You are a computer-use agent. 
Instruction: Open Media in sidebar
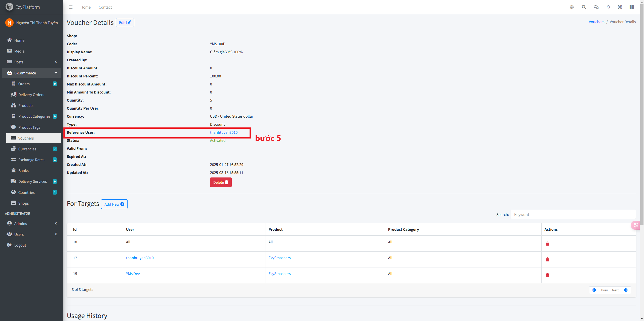(x=31, y=51)
